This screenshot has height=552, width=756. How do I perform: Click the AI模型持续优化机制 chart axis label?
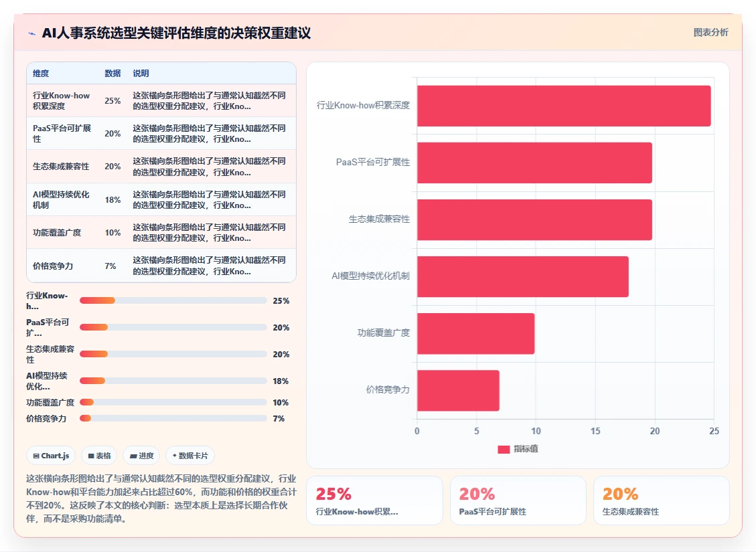(370, 276)
